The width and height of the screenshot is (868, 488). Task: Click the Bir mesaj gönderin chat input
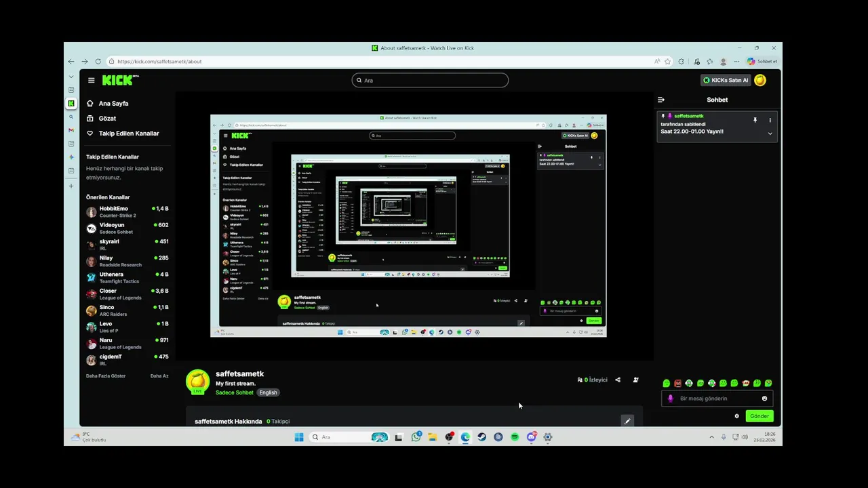coord(718,399)
